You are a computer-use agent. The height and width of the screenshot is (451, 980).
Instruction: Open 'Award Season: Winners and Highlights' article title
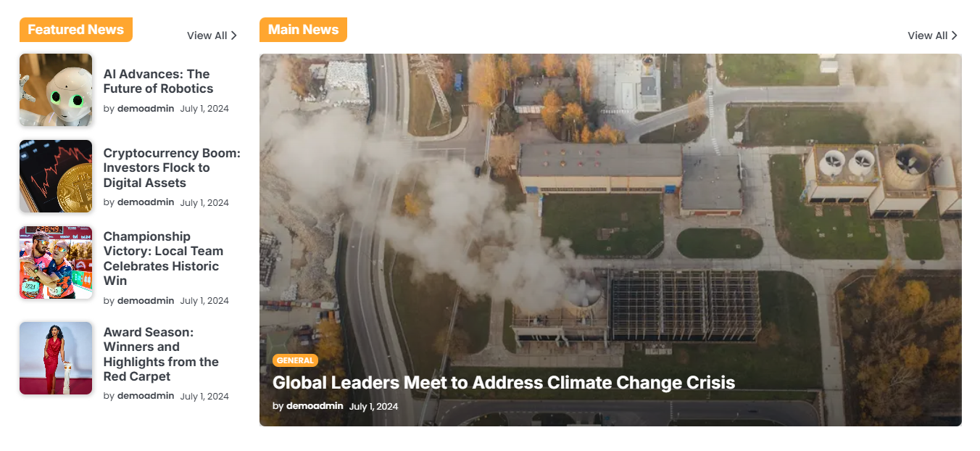pos(161,355)
